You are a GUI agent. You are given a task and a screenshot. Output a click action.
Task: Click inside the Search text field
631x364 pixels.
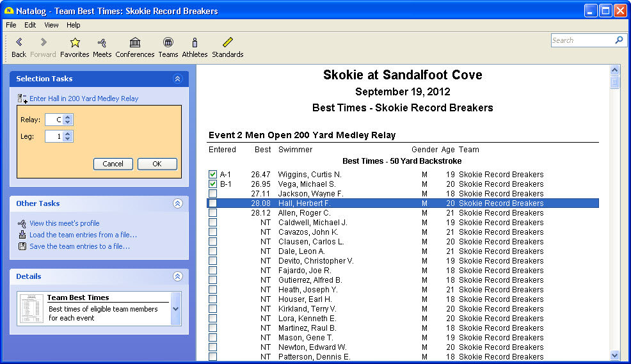pyautogui.click(x=581, y=40)
